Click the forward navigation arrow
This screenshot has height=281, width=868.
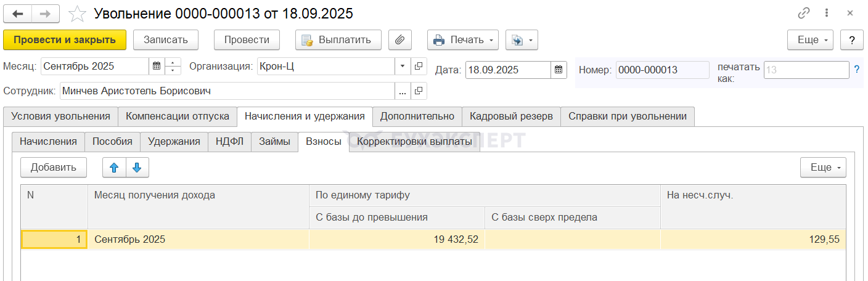point(46,14)
